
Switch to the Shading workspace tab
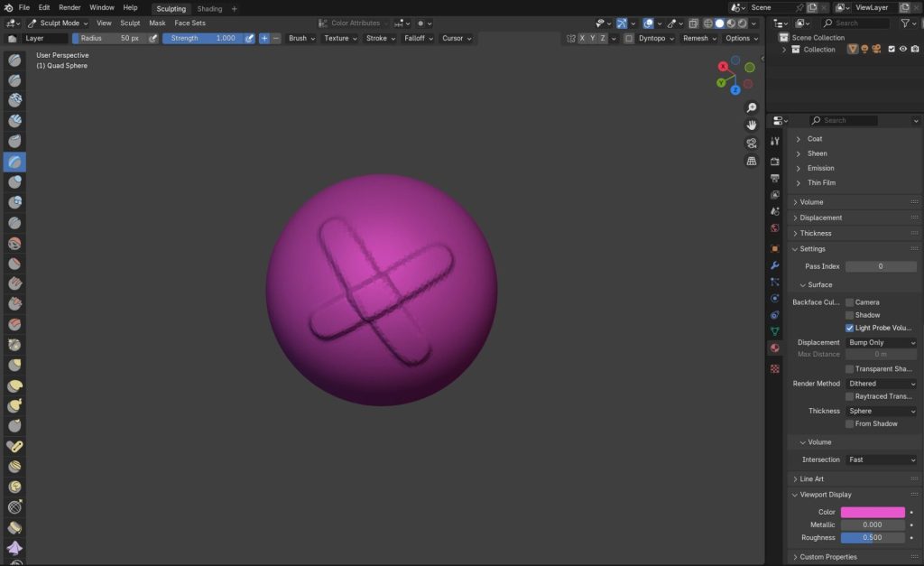click(x=209, y=8)
